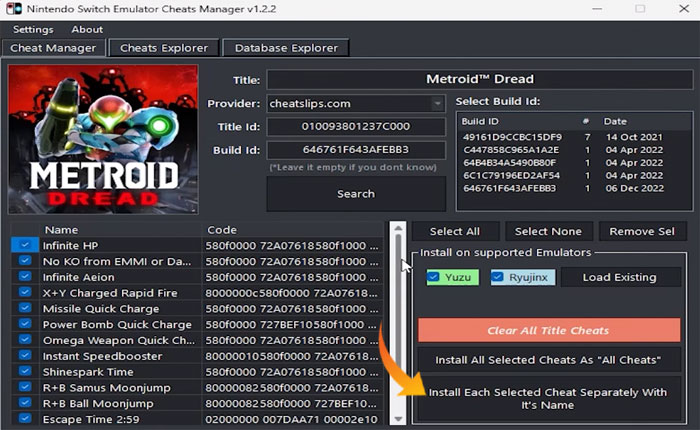700x430 pixels.
Task: Click the Metroid Dread cover thumbnail
Action: (x=102, y=140)
